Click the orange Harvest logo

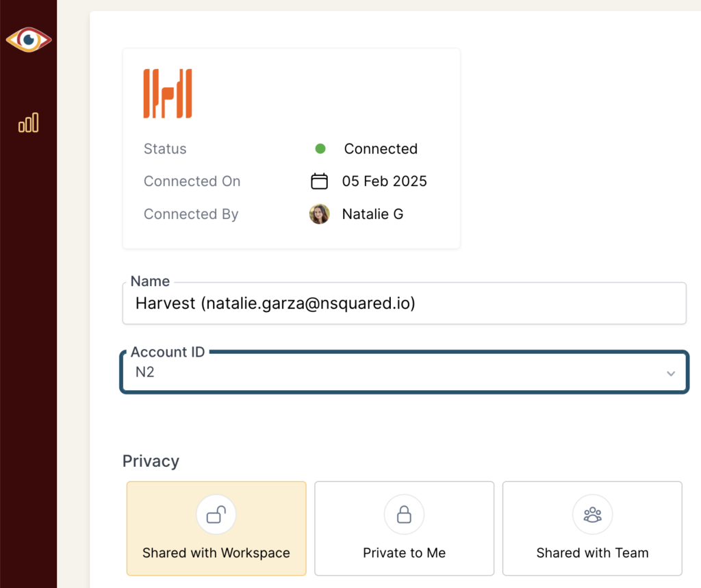click(168, 93)
